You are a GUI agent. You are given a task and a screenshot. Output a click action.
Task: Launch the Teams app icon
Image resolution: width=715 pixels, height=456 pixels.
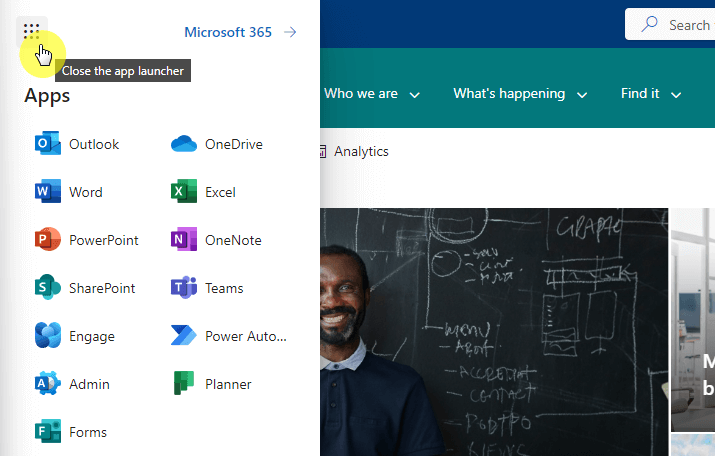point(184,287)
